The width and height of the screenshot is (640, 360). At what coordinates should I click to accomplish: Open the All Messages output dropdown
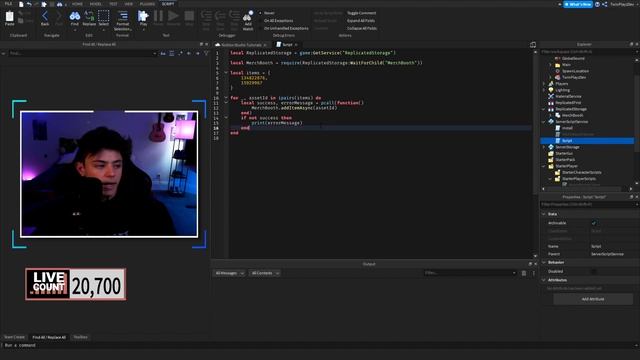[x=229, y=273]
